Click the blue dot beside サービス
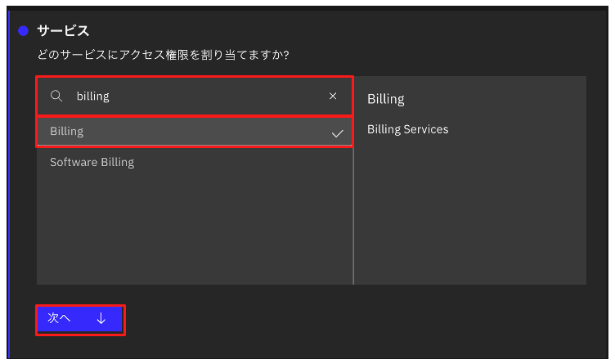The width and height of the screenshot is (615, 364). click(23, 31)
